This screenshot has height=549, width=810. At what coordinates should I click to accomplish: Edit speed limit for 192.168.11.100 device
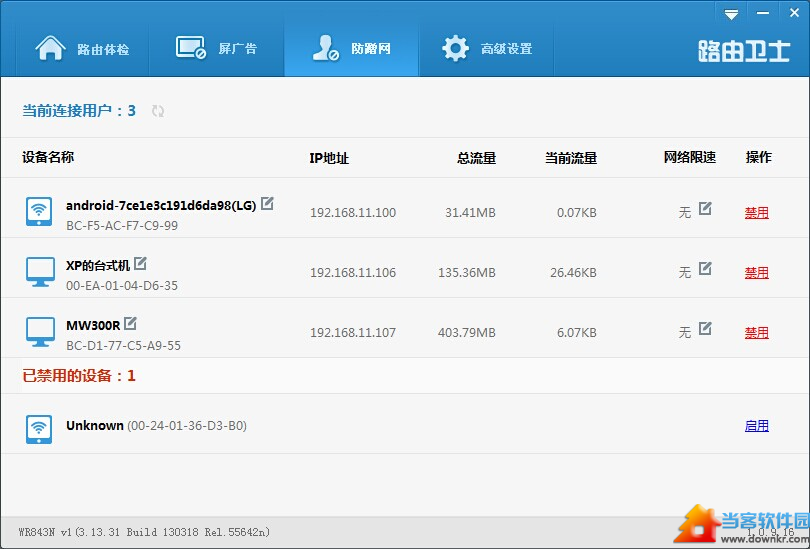pos(705,209)
